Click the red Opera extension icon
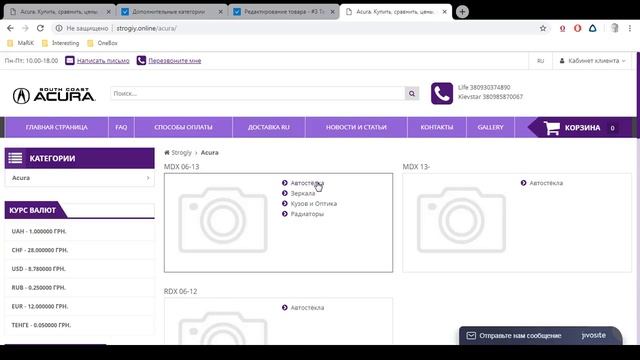This screenshot has height=360, width=640. pyautogui.click(x=577, y=28)
